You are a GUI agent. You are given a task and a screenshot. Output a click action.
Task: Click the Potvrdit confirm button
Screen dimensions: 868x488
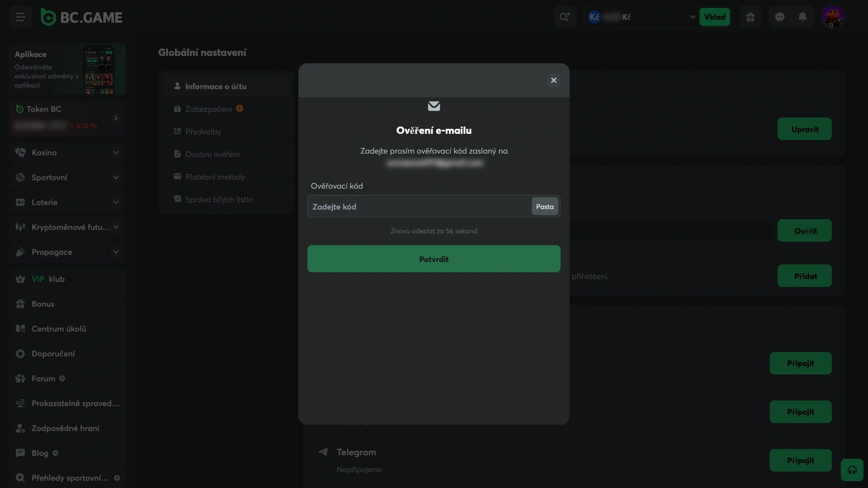tap(434, 259)
